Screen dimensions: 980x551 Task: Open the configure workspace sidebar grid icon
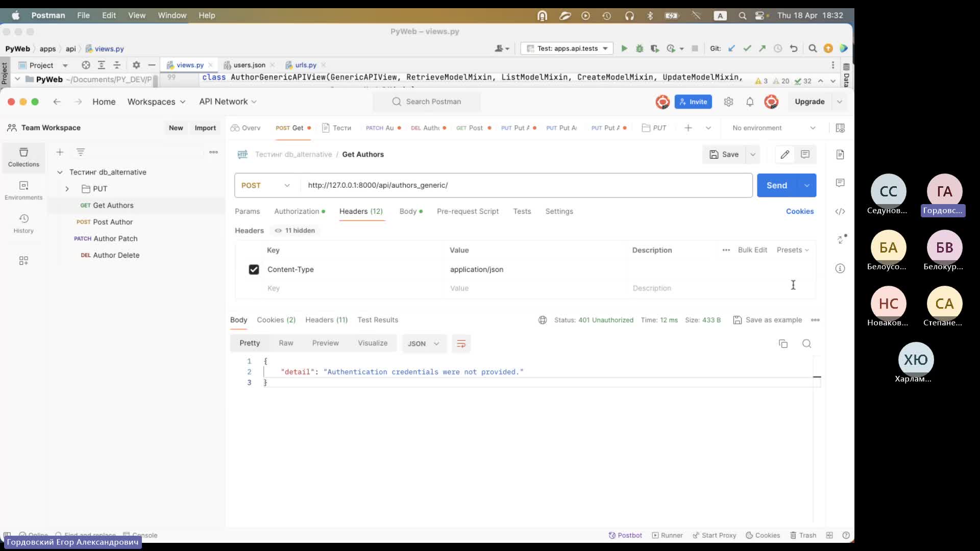[23, 261]
